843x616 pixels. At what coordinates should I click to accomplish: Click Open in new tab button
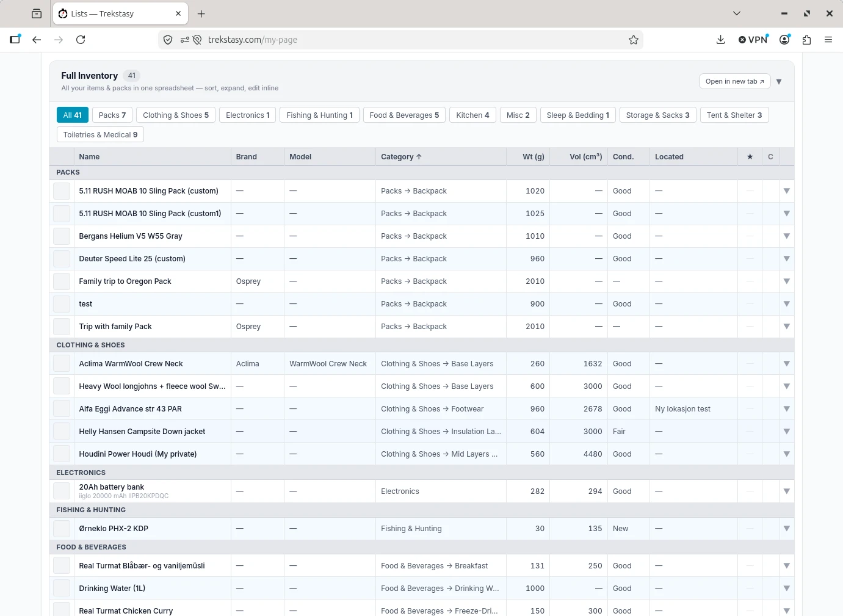735,82
